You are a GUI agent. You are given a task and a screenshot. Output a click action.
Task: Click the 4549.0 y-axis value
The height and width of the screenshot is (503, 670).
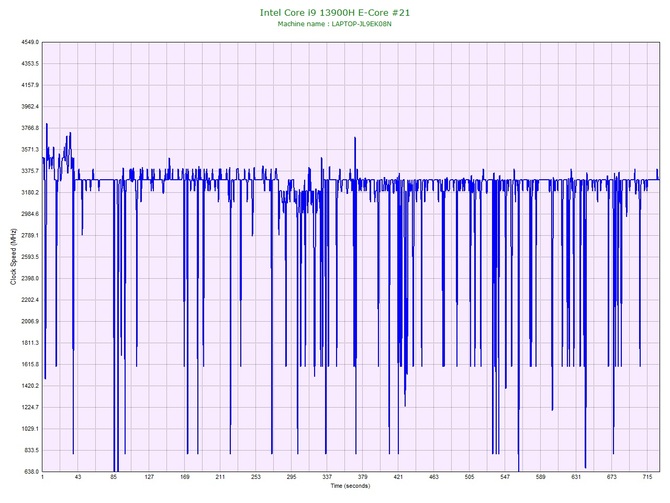pos(30,42)
